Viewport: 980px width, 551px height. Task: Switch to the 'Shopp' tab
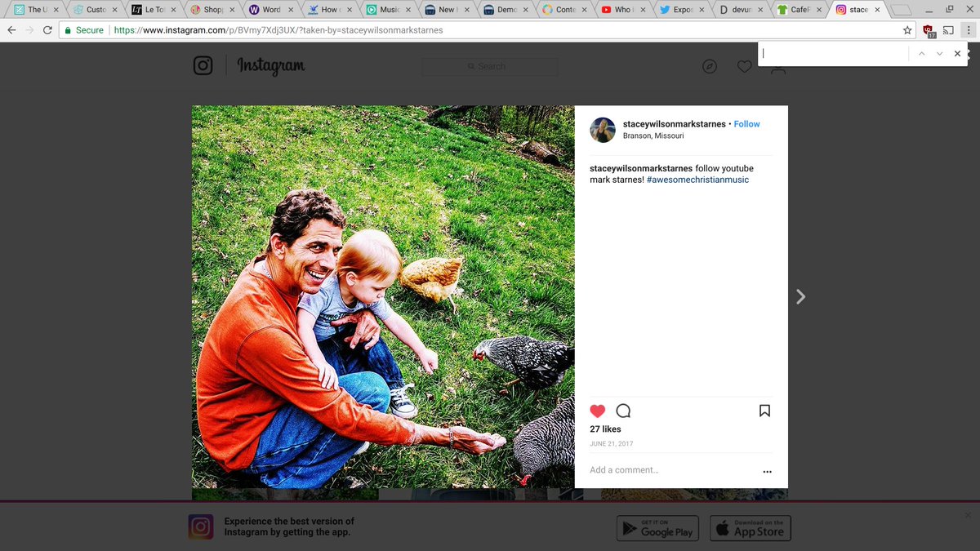pyautogui.click(x=209, y=10)
